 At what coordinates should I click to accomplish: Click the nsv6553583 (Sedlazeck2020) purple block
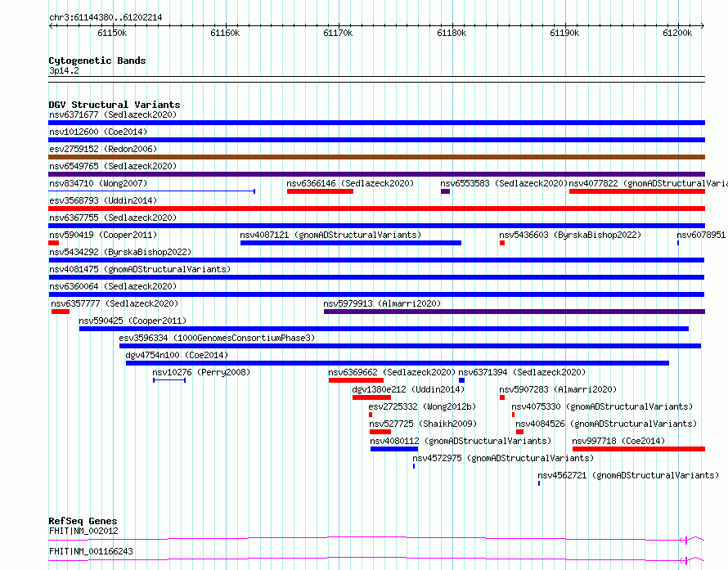coord(445,191)
